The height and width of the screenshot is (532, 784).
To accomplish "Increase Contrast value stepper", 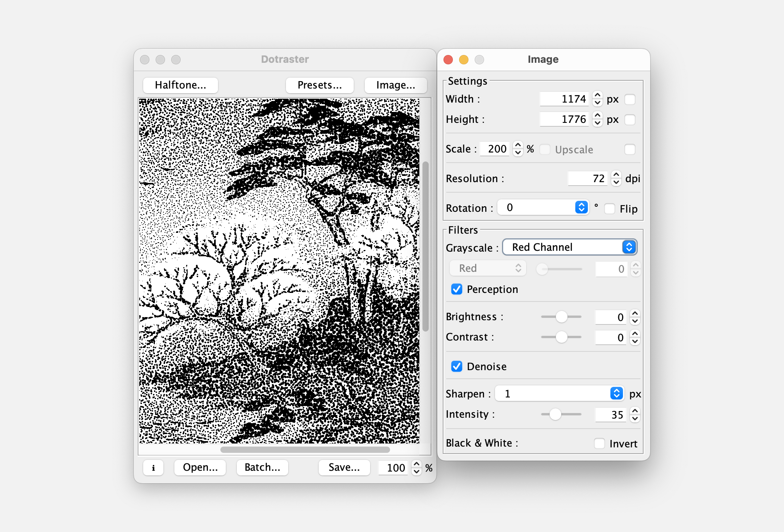I will coord(635,333).
